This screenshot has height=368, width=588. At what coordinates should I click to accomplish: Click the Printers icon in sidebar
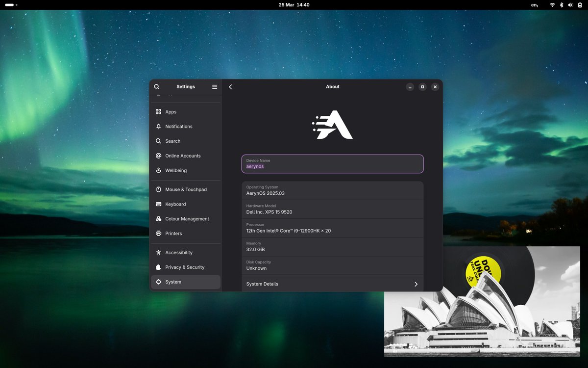(158, 234)
